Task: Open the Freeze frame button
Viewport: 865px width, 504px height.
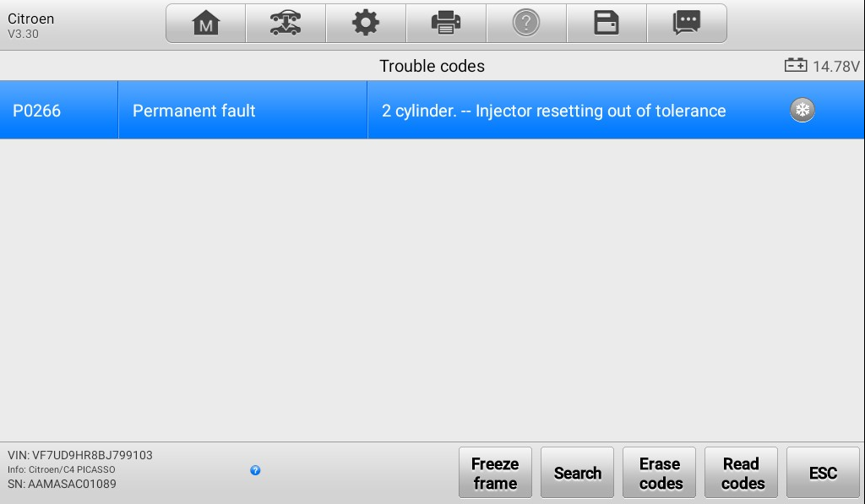Action: (495, 473)
